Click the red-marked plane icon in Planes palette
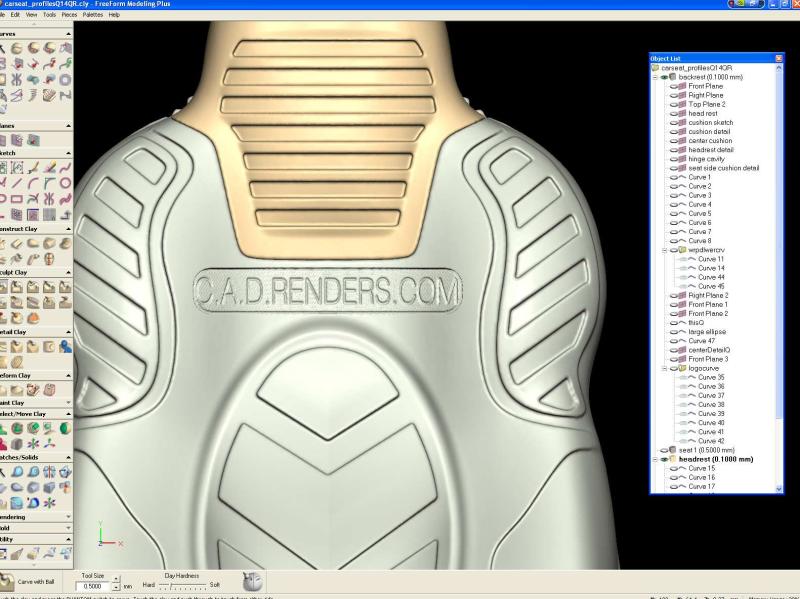 [33, 140]
